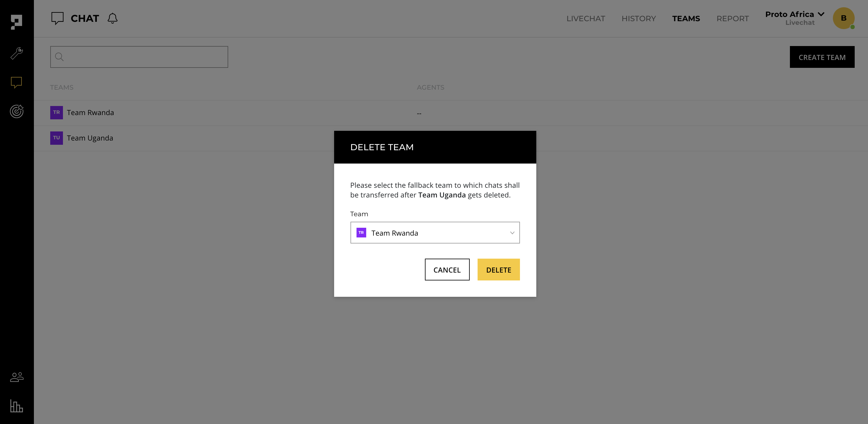Click the dropdown chevron in Team field
Viewport: 868px width, 424px height.
pyautogui.click(x=512, y=233)
